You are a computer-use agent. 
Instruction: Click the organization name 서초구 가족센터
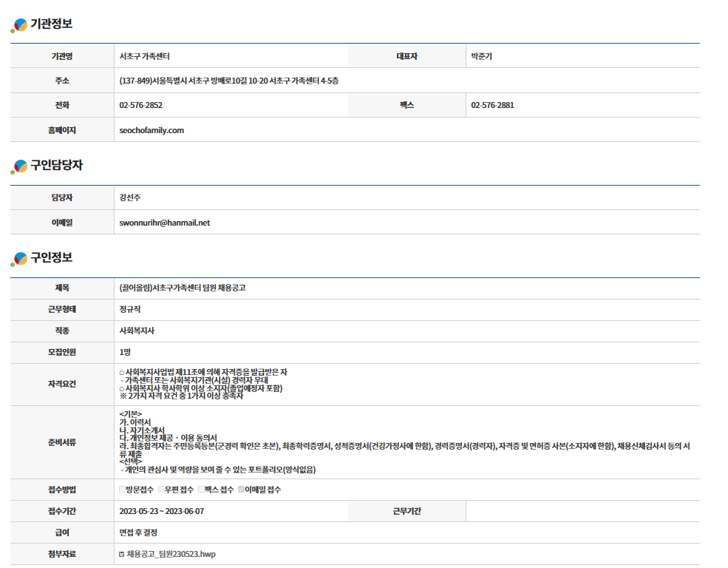tap(145, 56)
